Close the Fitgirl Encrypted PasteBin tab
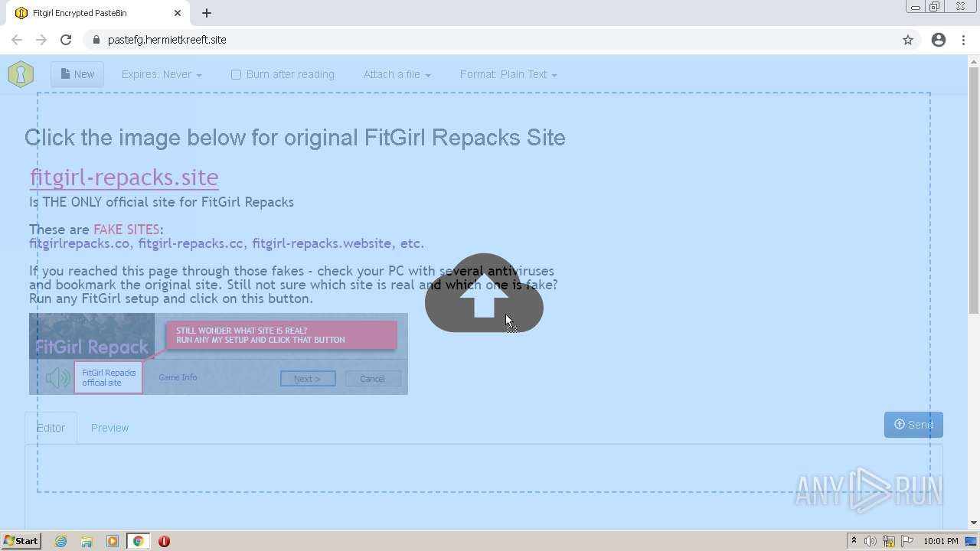The height and width of the screenshot is (551, 980). 178,13
